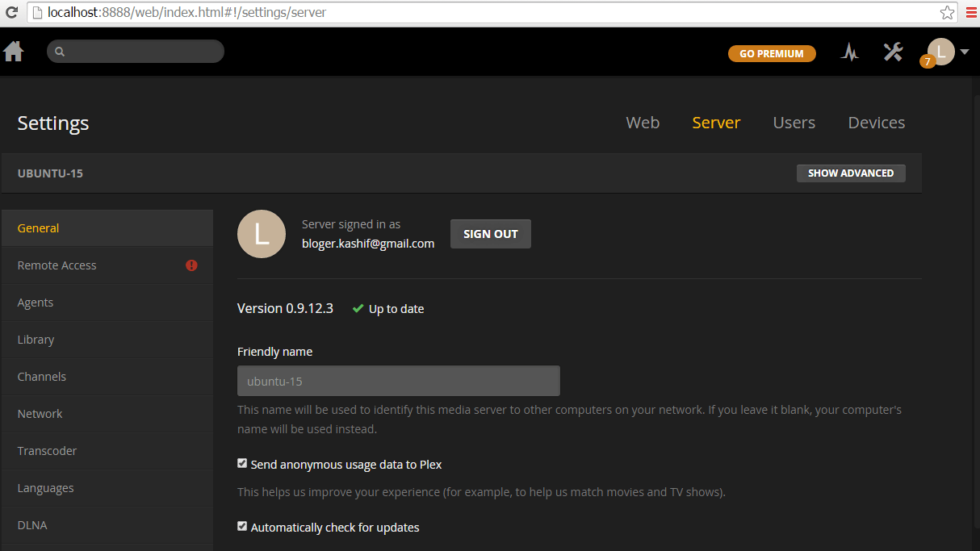Switch to the Web settings tab
The height and width of the screenshot is (551, 980).
pos(643,123)
